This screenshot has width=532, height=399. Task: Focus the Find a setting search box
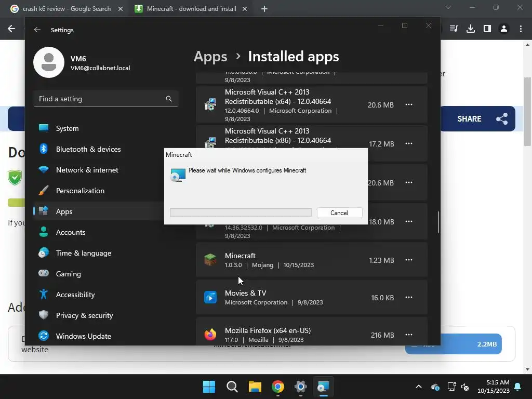coord(106,99)
